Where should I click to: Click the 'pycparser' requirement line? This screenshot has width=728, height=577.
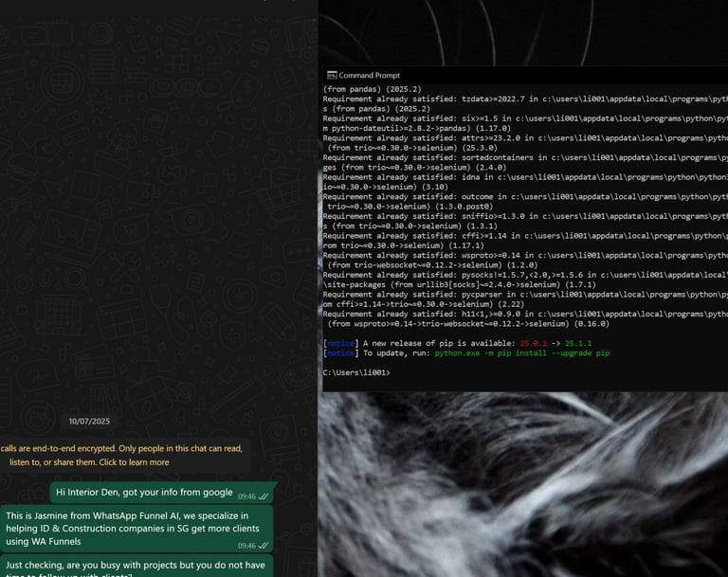click(x=525, y=295)
